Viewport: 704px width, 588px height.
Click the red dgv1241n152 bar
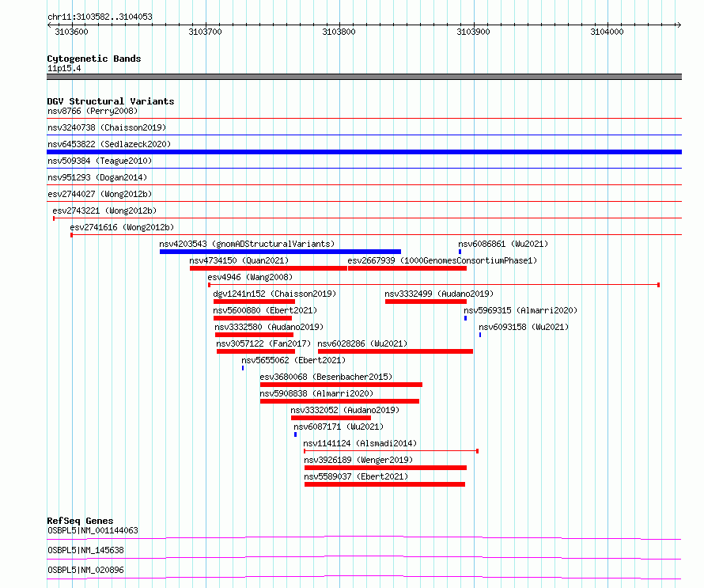[x=254, y=302]
